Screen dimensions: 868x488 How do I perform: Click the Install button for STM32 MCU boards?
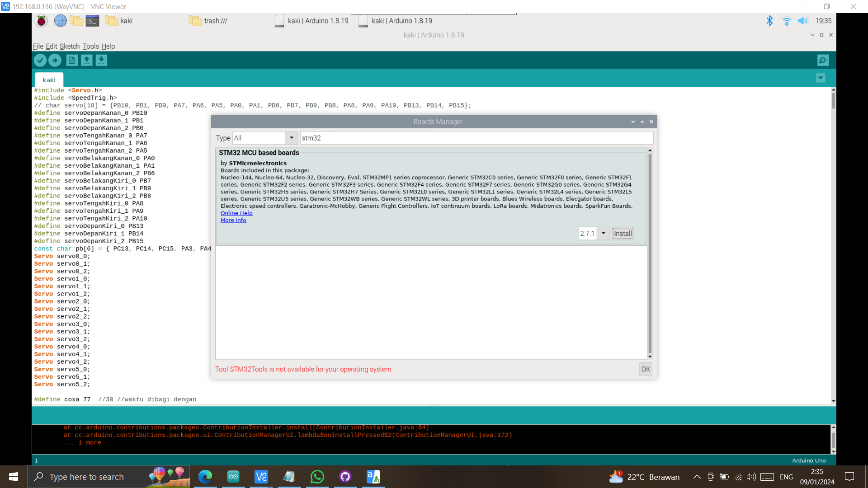click(x=623, y=233)
